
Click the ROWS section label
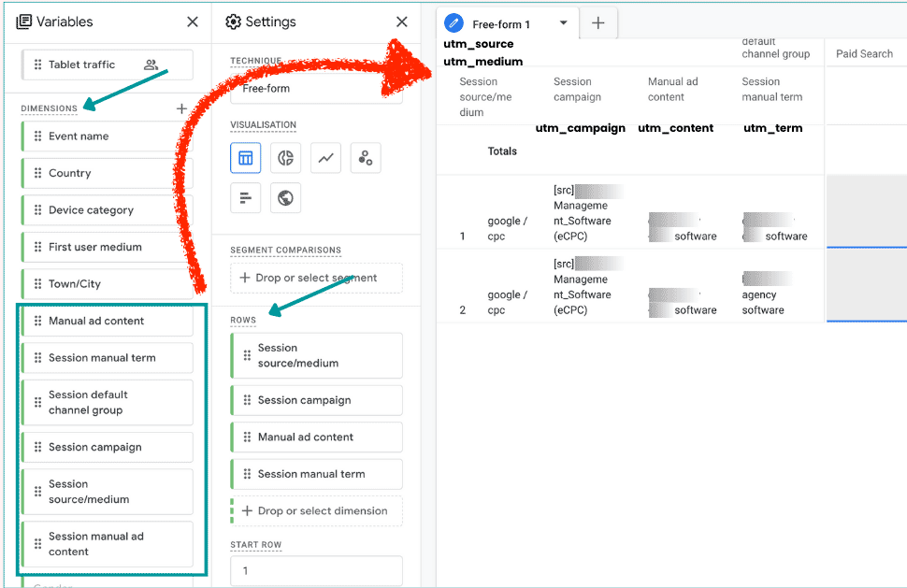(243, 321)
